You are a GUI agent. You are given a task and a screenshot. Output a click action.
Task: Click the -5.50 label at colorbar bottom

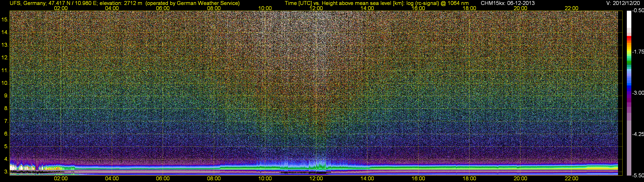638,175
